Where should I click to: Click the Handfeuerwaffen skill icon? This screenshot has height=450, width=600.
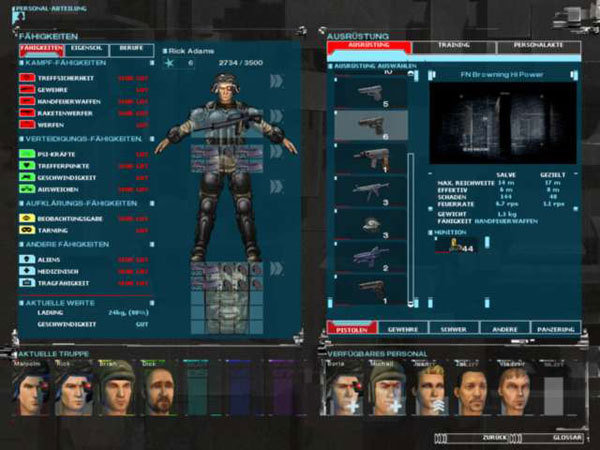point(27,101)
